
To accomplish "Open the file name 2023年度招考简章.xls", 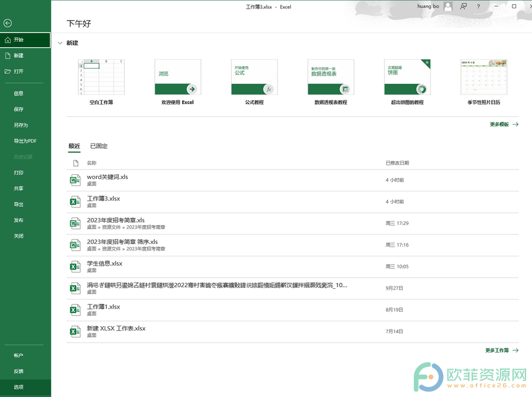I will point(116,220).
